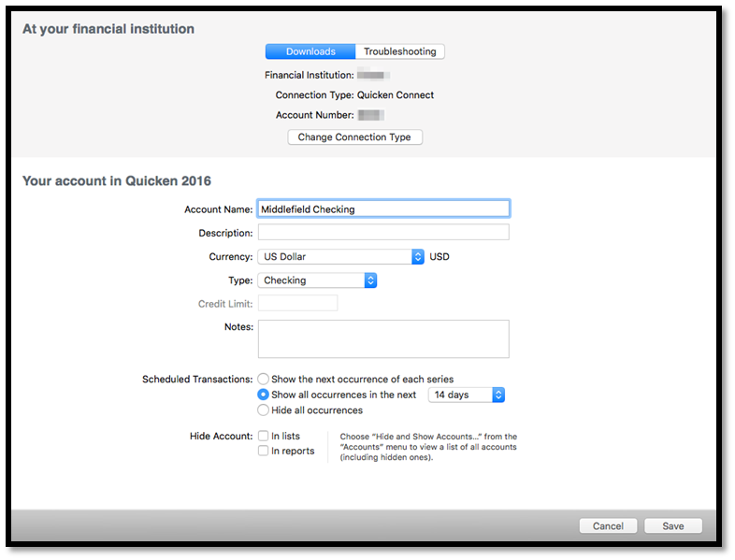735x560 pixels.
Task: Check Hide Account In lists
Action: [x=264, y=436]
